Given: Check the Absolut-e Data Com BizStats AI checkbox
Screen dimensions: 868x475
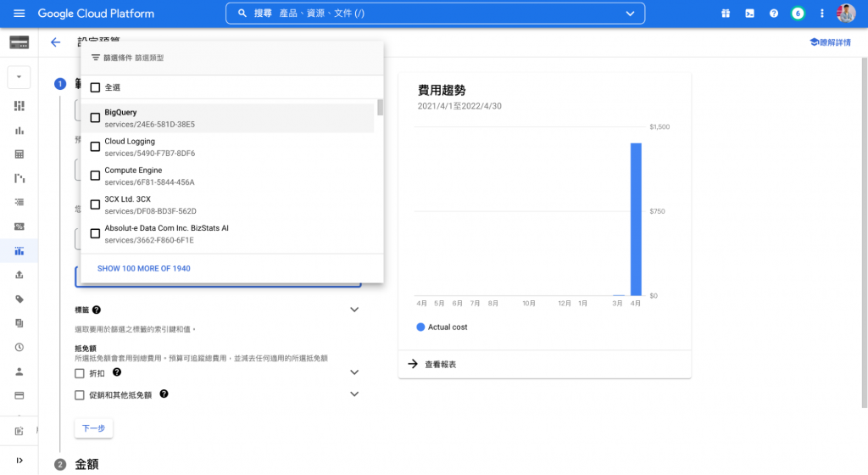Looking at the screenshot, I should 95,233.
